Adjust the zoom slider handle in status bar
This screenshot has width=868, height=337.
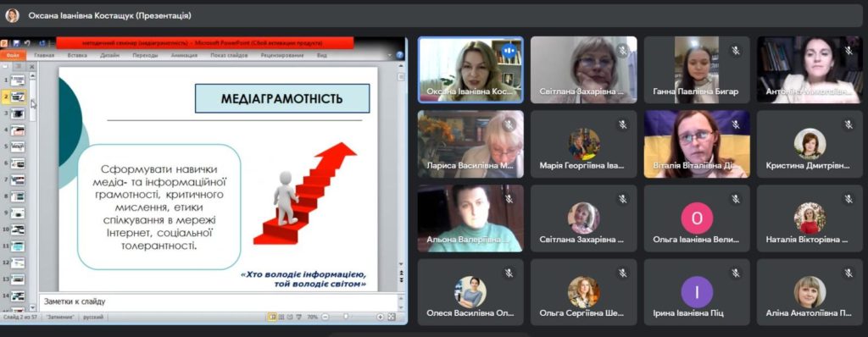point(346,317)
